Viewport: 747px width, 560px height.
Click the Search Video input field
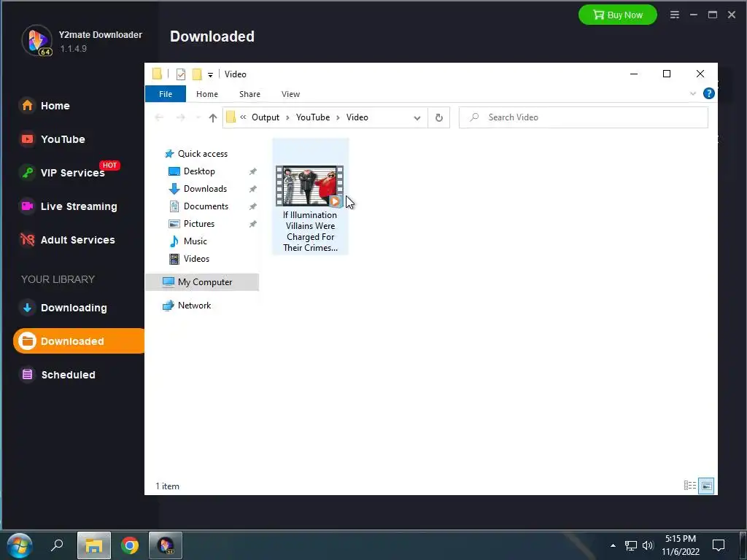pos(583,117)
